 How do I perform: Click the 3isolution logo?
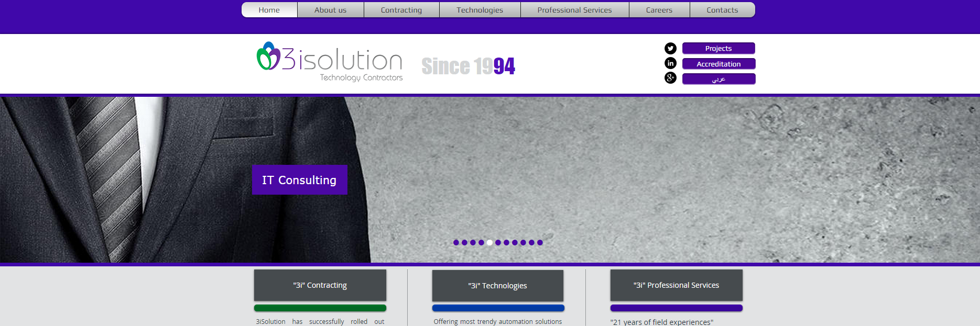(x=330, y=62)
